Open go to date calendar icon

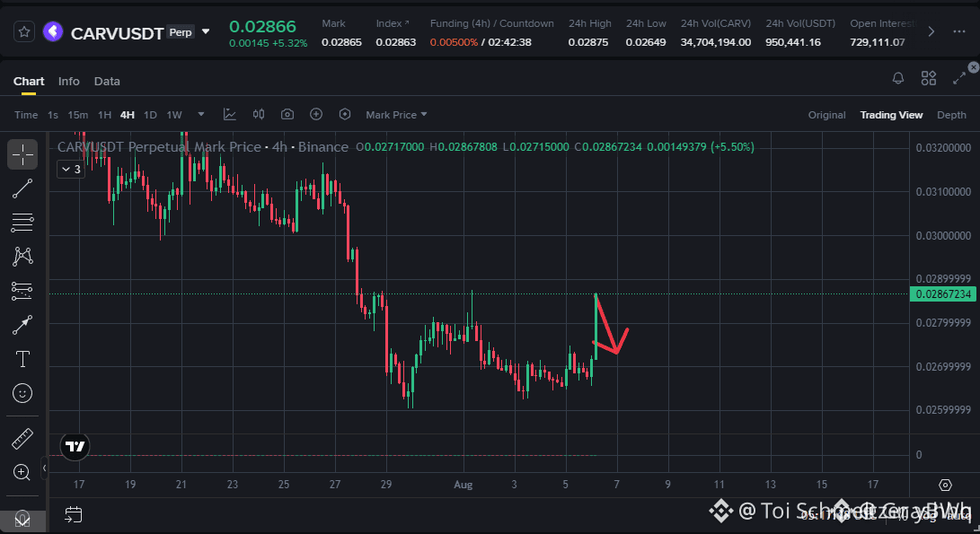point(73,514)
